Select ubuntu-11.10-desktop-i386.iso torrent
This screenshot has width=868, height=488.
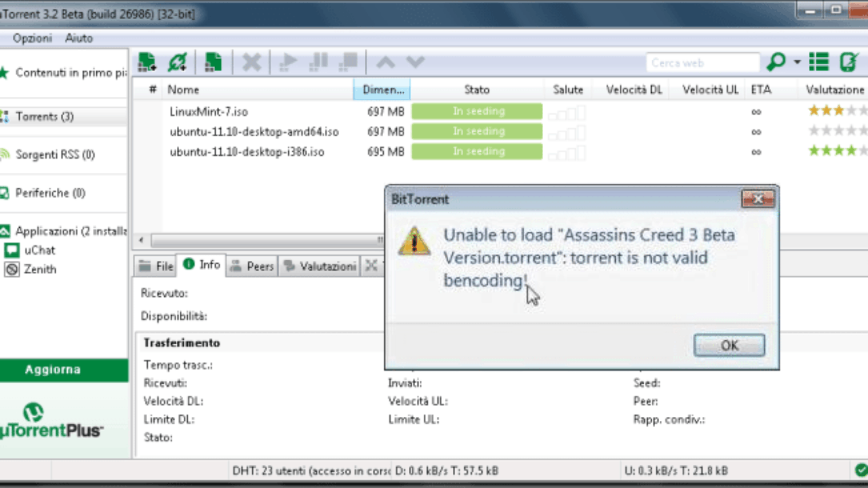[247, 152]
